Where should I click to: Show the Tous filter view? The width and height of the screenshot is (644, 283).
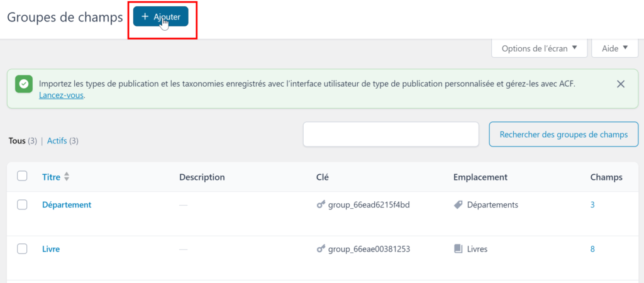(17, 141)
